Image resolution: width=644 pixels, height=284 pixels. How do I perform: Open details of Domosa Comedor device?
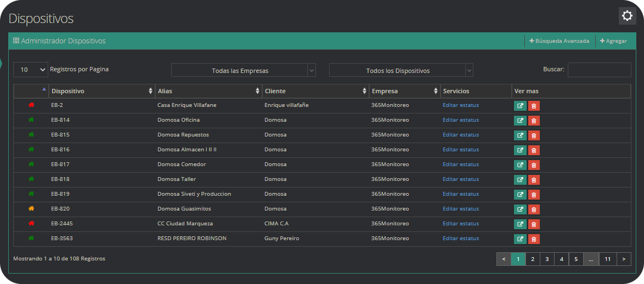click(x=520, y=165)
